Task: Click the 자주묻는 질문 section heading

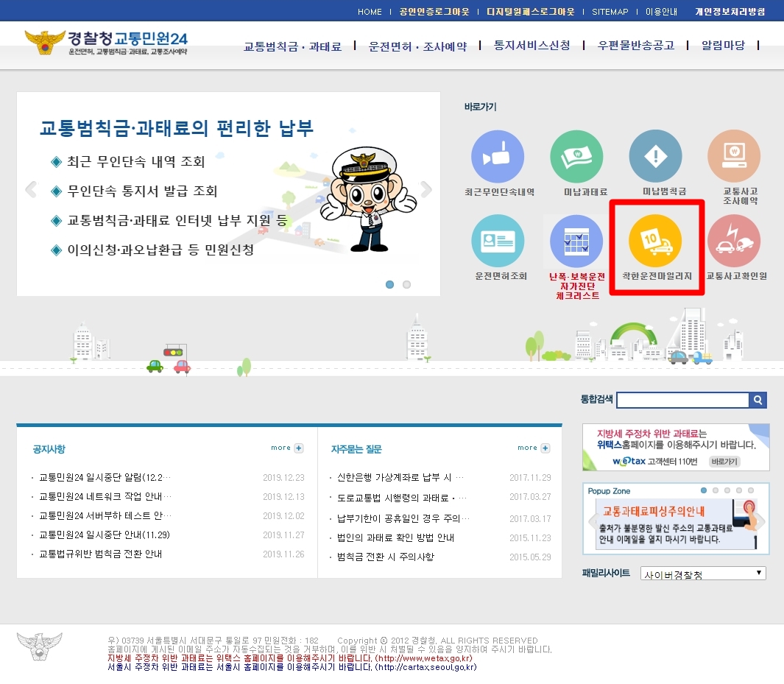Action: click(356, 449)
